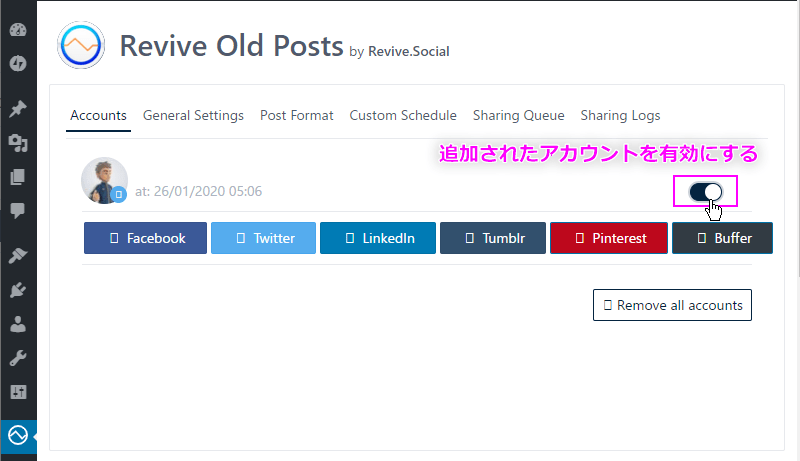Open the Plugins plug icon in sidebar

coord(18,290)
